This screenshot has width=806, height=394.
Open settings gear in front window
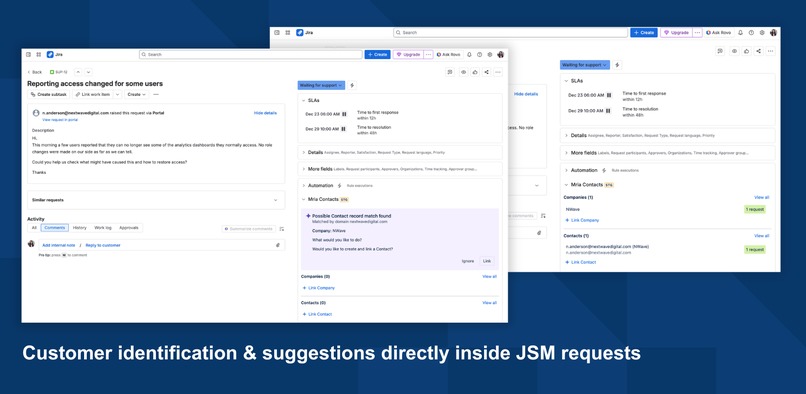(490, 55)
